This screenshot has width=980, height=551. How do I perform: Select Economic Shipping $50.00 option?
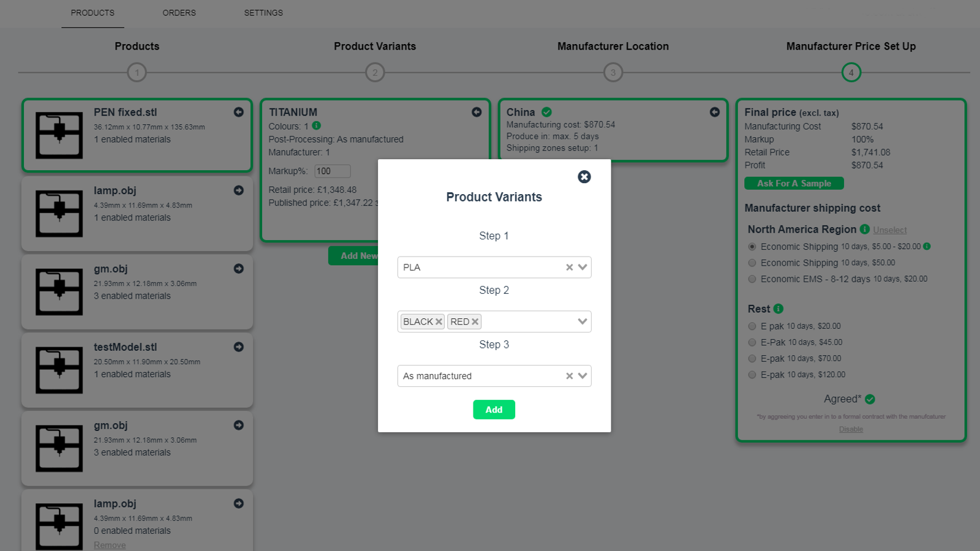click(752, 263)
